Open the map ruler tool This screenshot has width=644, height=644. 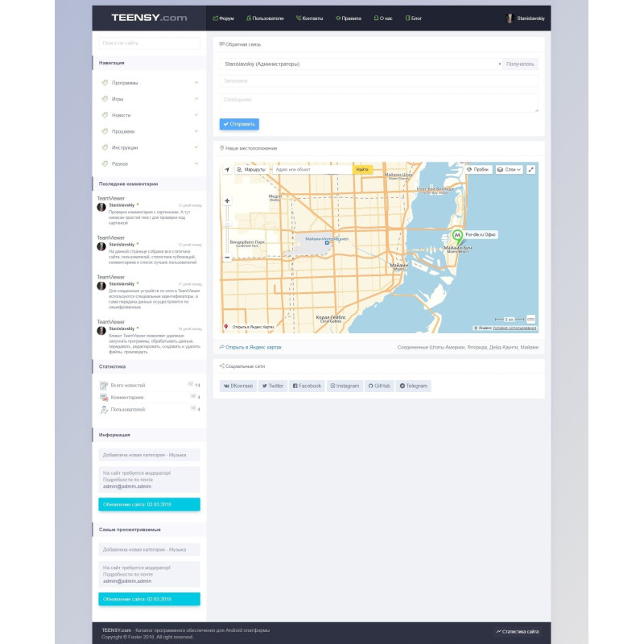click(x=530, y=319)
